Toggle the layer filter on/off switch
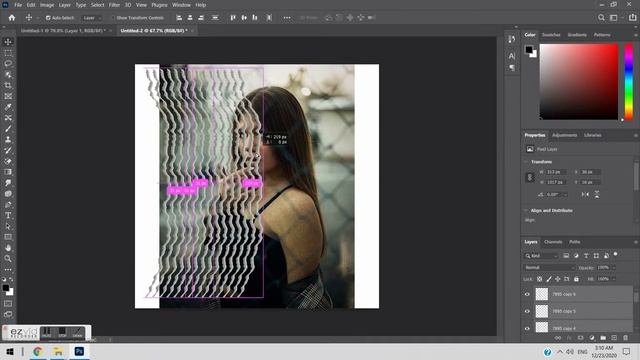Screen dimensions: 640x360 [x=616, y=255]
